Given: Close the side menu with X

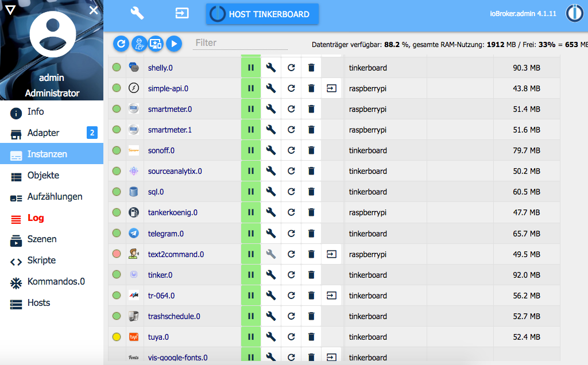Looking at the screenshot, I should [x=94, y=10].
